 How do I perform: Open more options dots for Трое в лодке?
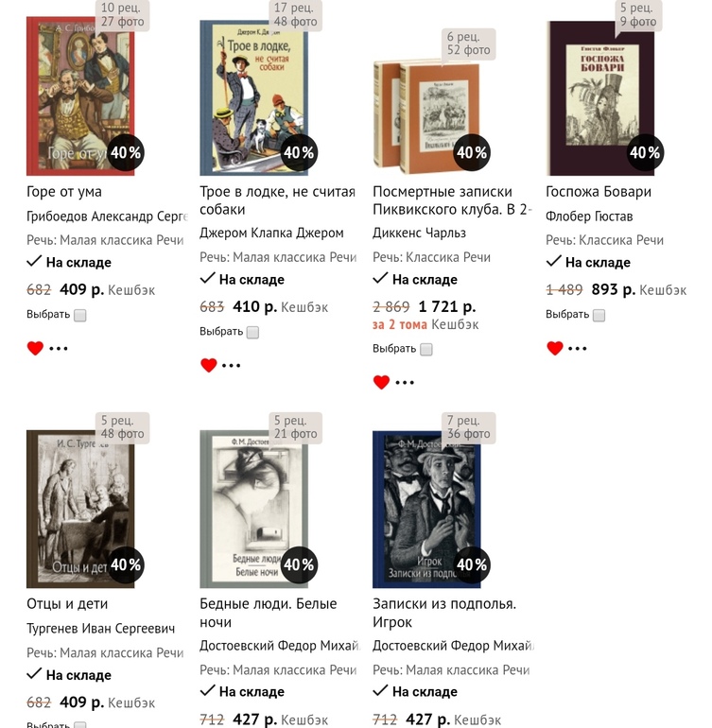click(x=232, y=365)
